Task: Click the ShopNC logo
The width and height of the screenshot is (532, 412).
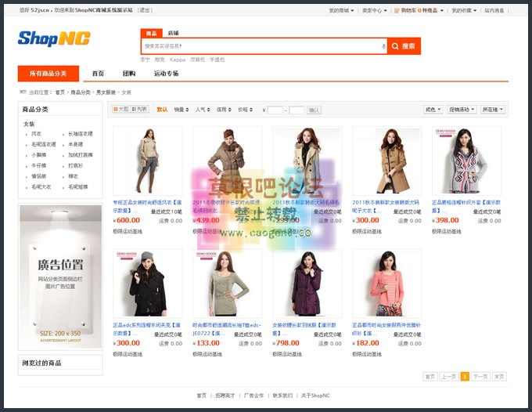Action: [54, 38]
